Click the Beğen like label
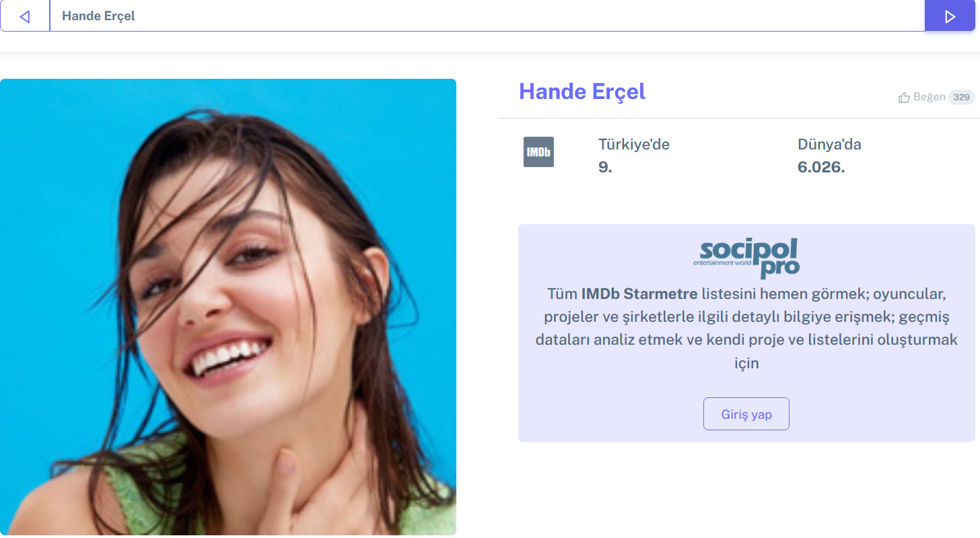The width and height of the screenshot is (980, 538). coord(929,97)
